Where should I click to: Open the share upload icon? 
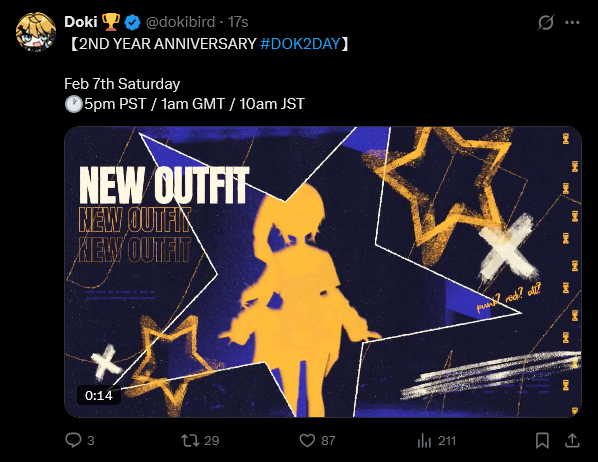[x=572, y=440]
